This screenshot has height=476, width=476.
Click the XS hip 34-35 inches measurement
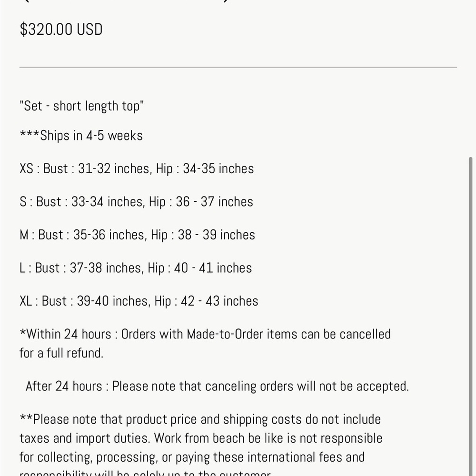tap(205, 169)
